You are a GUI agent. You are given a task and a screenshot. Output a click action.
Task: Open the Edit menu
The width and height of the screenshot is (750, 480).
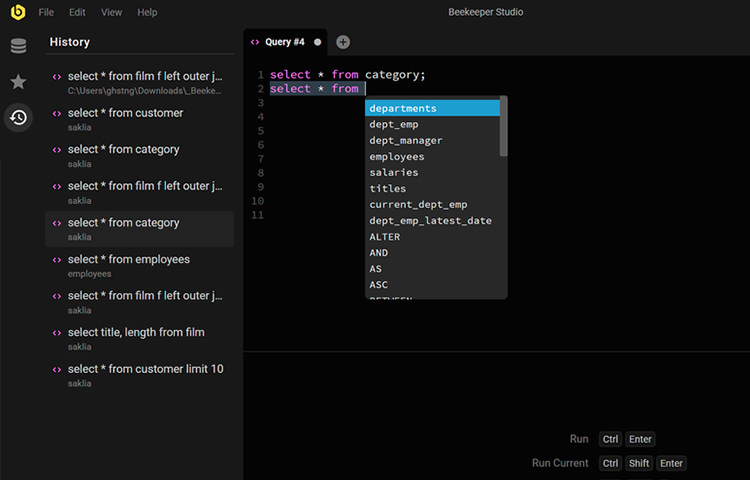coord(77,12)
